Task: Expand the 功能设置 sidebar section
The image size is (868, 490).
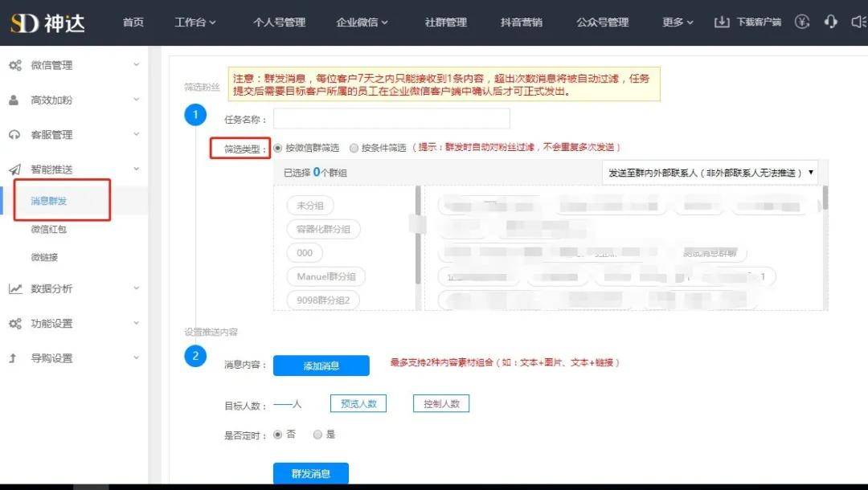Action: pyautogui.click(x=74, y=324)
